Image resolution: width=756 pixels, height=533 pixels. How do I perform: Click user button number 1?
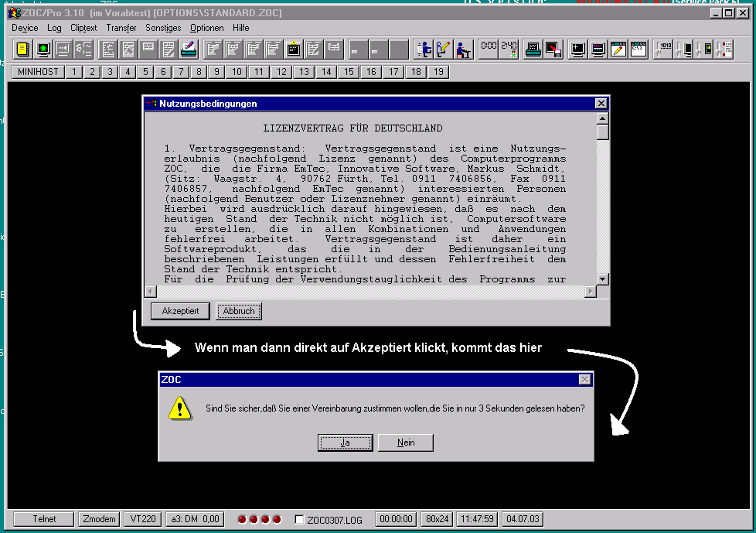73,72
